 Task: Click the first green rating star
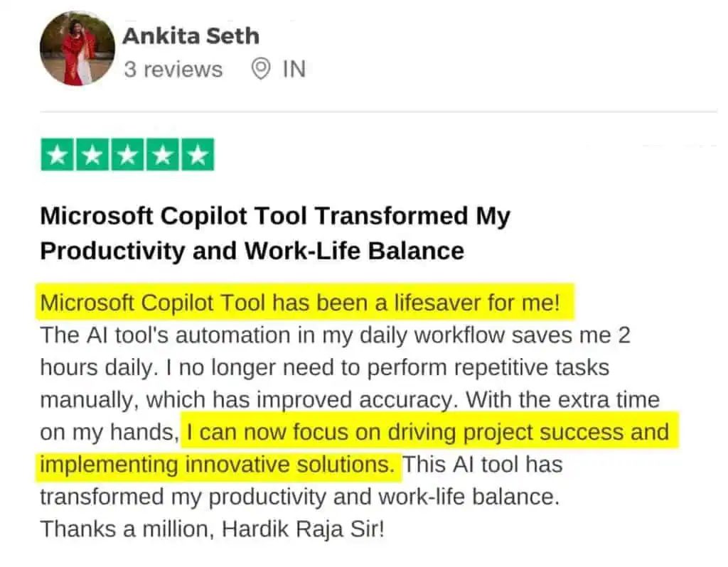click(x=57, y=155)
